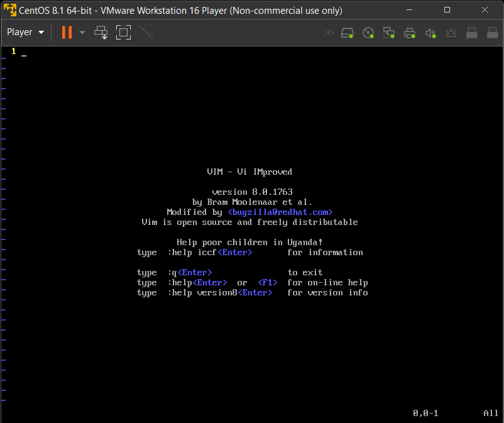Click line number 1 in the editor

13,51
